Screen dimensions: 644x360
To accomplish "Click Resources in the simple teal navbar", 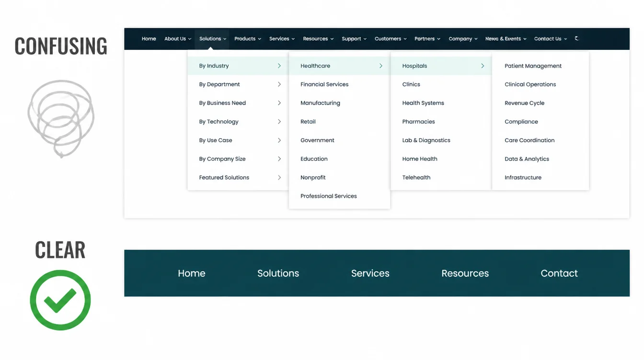I will point(465,273).
